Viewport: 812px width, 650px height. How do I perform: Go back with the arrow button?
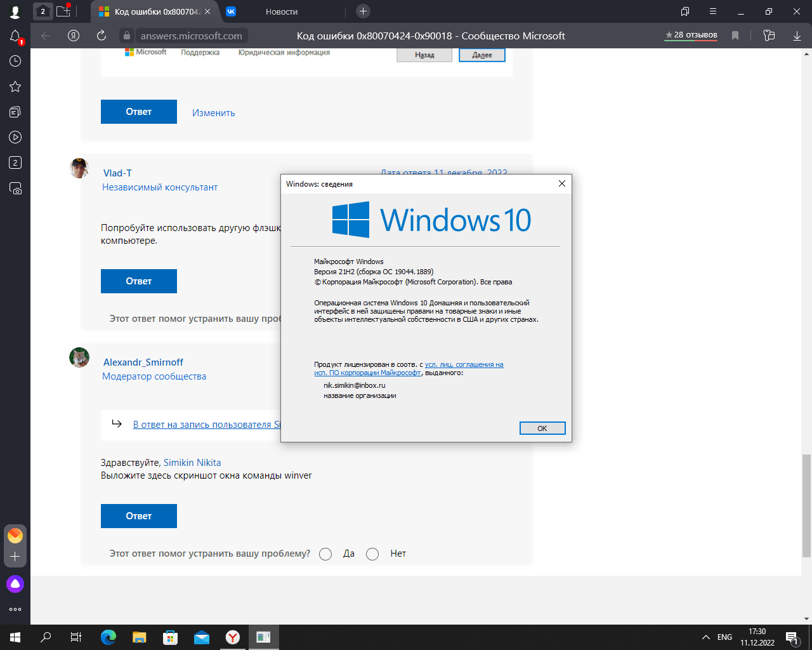pyautogui.click(x=46, y=36)
